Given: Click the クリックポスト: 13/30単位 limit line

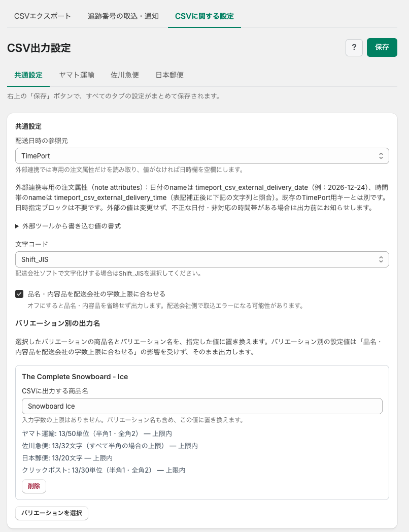Looking at the screenshot, I should pyautogui.click(x=104, y=470).
